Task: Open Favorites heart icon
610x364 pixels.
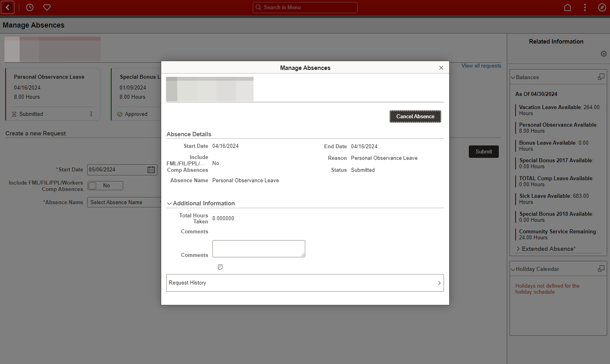Action: [47, 7]
